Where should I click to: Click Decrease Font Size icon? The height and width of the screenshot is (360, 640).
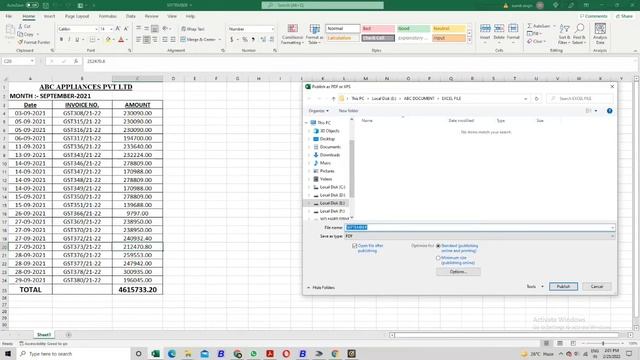point(126,29)
